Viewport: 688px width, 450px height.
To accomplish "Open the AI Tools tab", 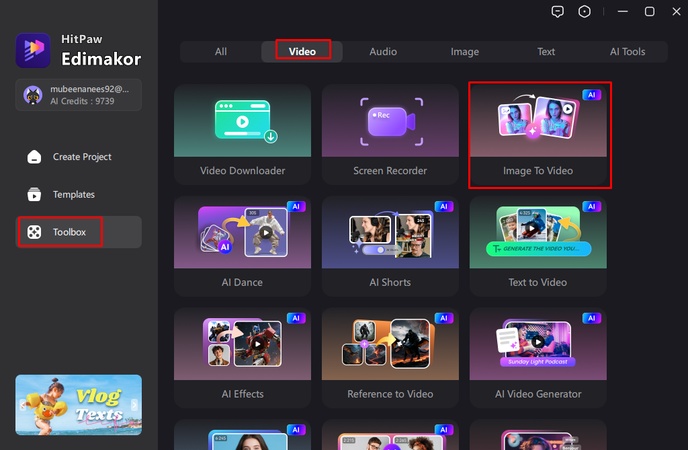I will [627, 52].
